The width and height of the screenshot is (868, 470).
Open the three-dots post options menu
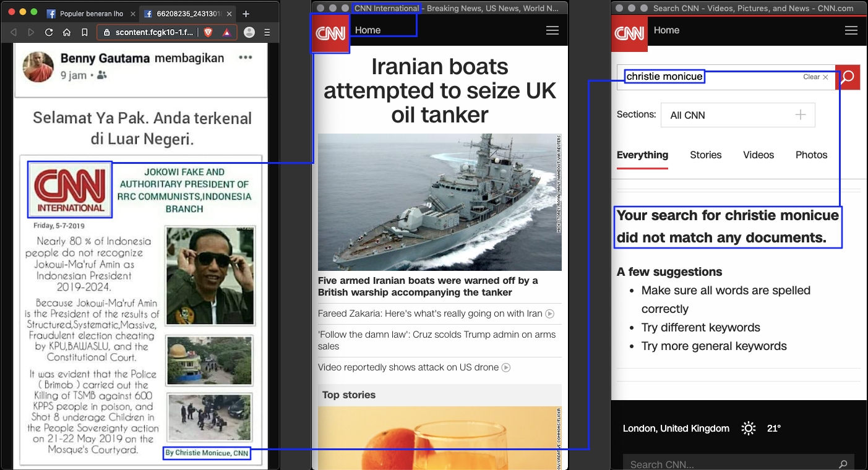pyautogui.click(x=246, y=58)
